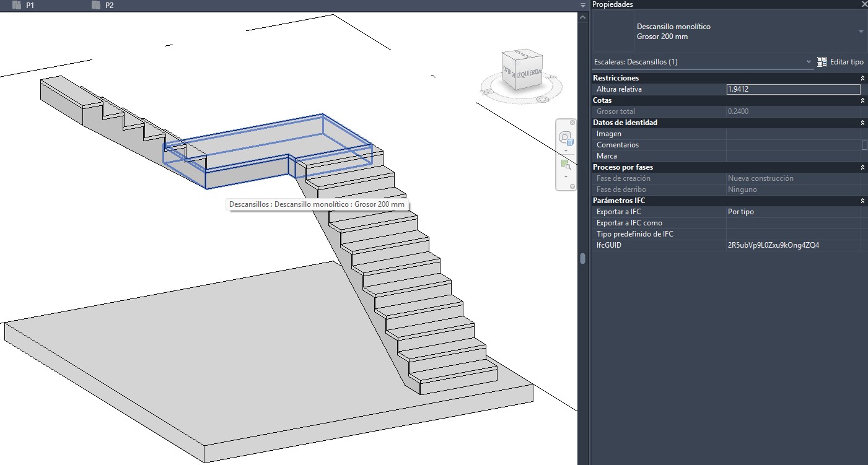
Task: Close the navigation bar with its X
Action: (572, 123)
